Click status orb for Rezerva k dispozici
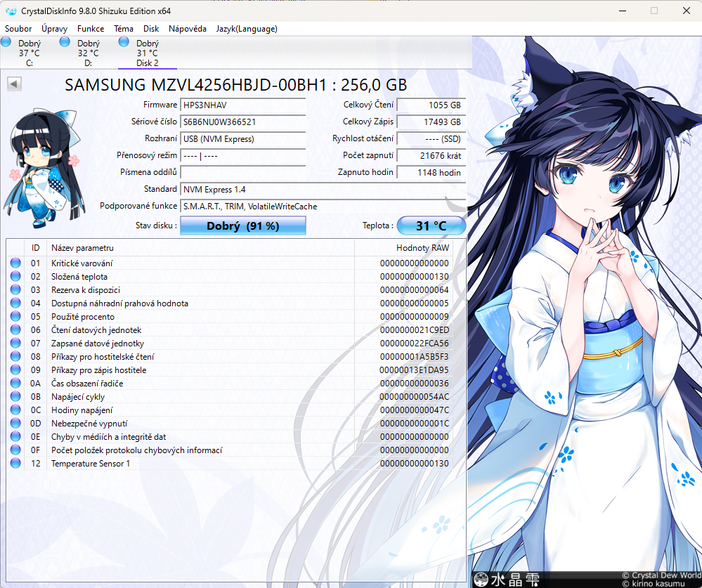702x588 pixels. coord(15,289)
